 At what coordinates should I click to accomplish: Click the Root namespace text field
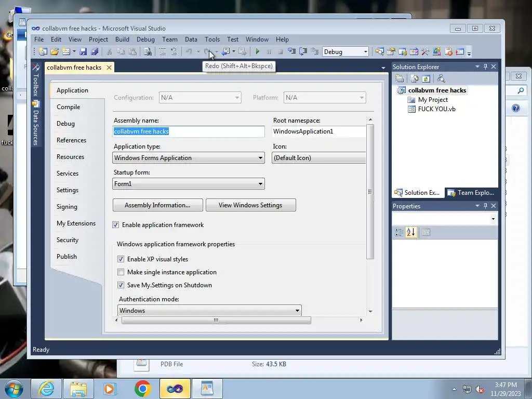pyautogui.click(x=318, y=131)
